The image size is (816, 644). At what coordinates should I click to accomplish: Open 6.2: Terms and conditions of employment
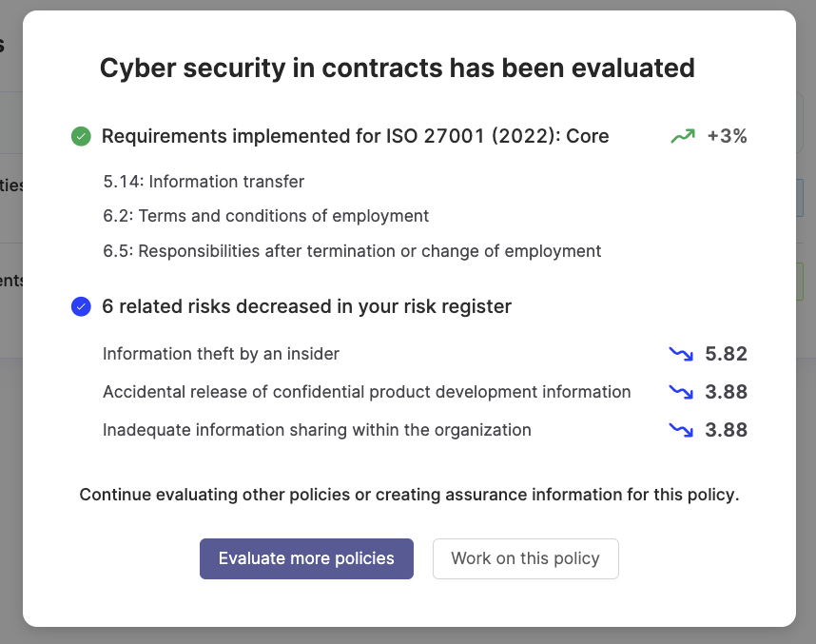(x=266, y=216)
